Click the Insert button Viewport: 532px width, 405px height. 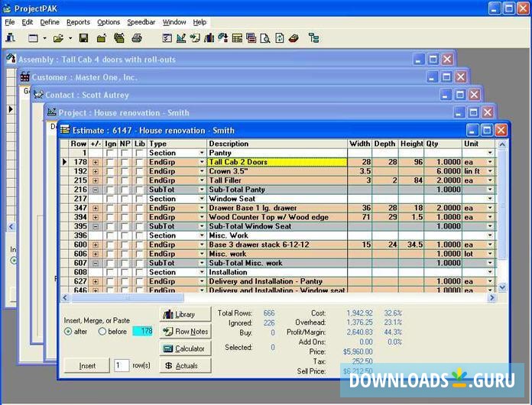click(88, 365)
